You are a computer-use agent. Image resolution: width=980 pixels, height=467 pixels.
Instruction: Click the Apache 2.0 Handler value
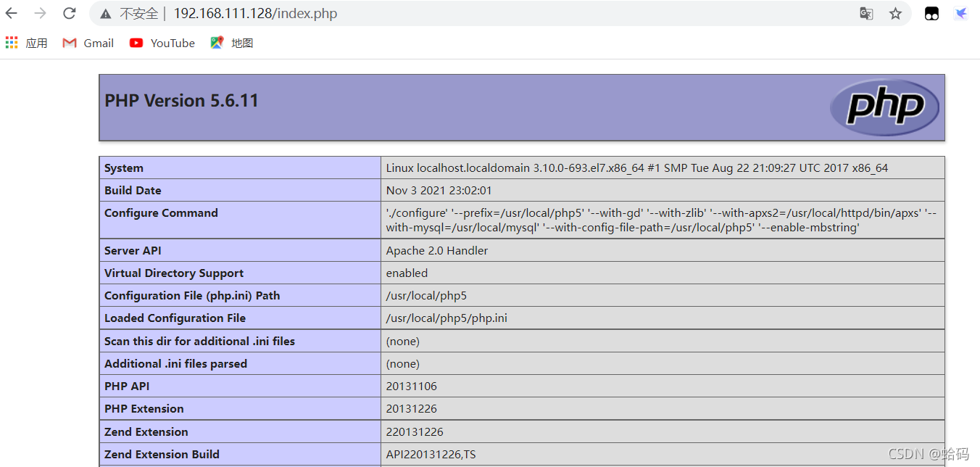click(x=437, y=251)
